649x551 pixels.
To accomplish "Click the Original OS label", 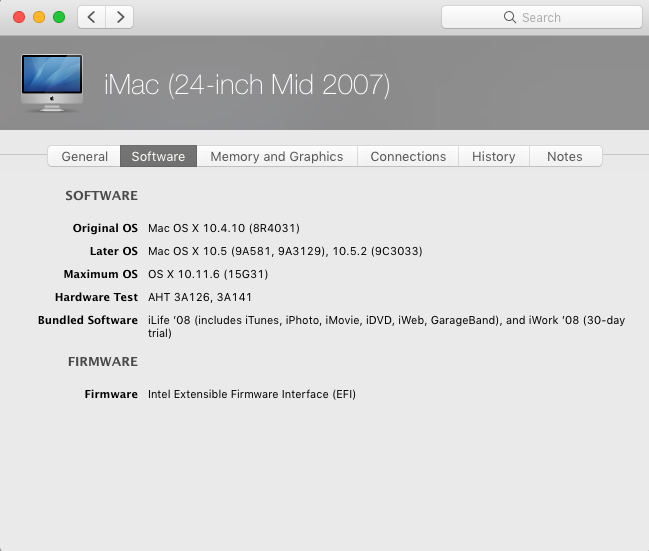I will point(105,228).
